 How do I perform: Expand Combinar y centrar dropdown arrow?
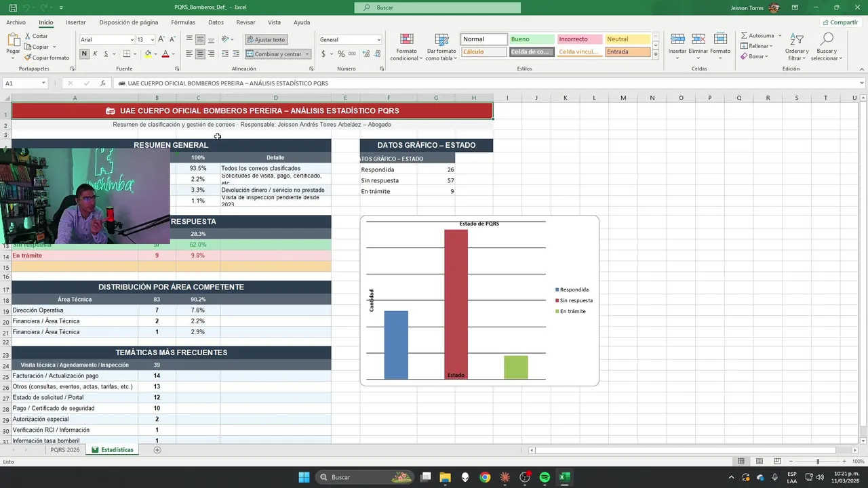point(307,54)
